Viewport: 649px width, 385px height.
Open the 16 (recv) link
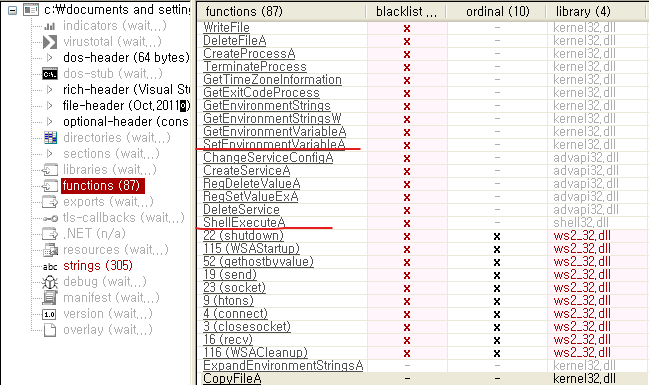[228, 340]
